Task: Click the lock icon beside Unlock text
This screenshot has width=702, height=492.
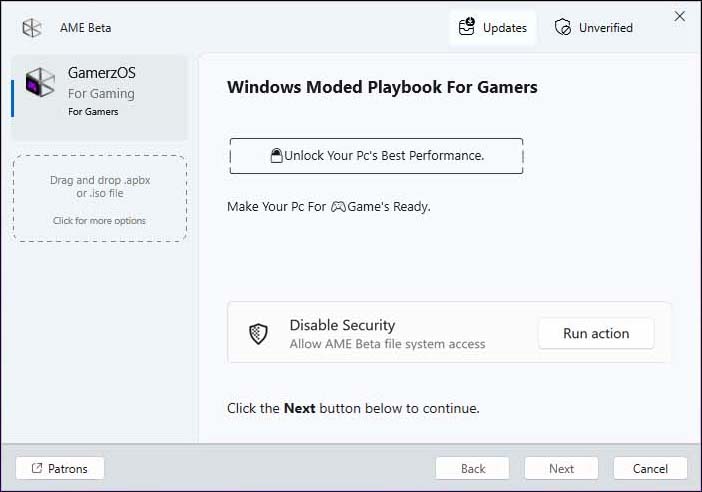Action: (x=277, y=155)
